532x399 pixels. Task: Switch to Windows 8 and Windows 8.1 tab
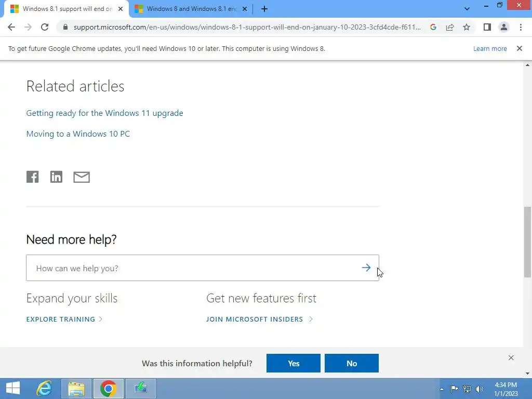point(191,9)
